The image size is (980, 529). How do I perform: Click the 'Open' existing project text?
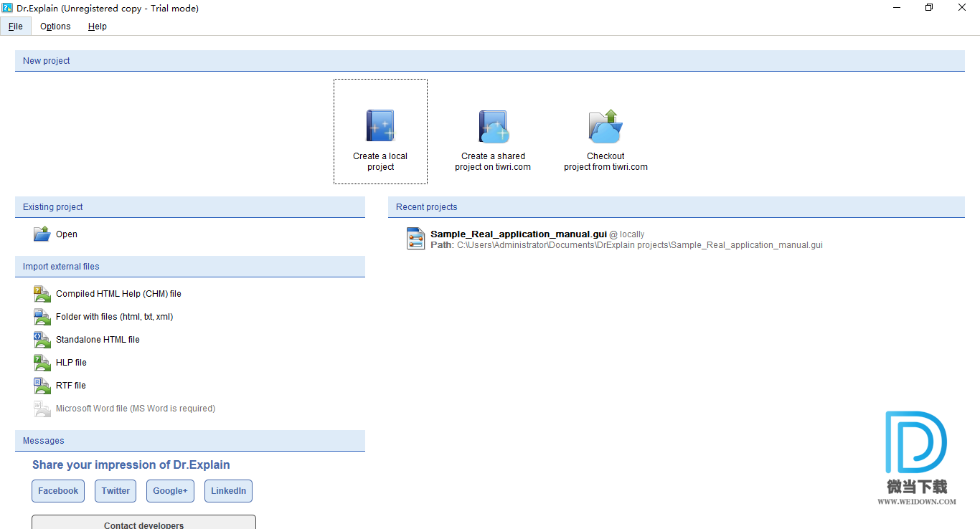point(67,234)
